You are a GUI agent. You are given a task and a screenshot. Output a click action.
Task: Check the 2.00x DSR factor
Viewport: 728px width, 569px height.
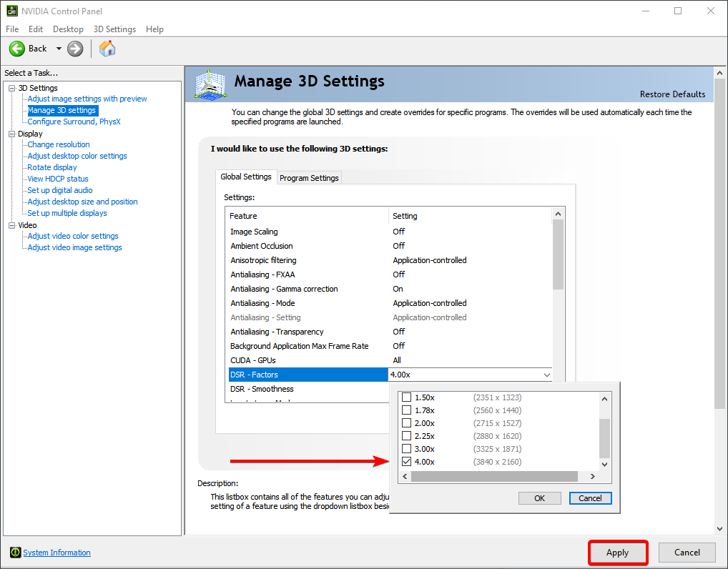click(x=406, y=423)
